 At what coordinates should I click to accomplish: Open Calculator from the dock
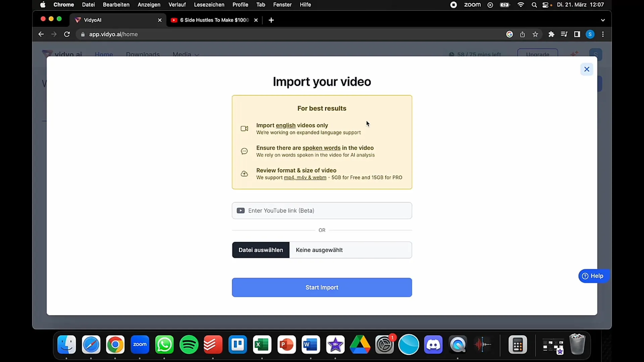point(518,345)
